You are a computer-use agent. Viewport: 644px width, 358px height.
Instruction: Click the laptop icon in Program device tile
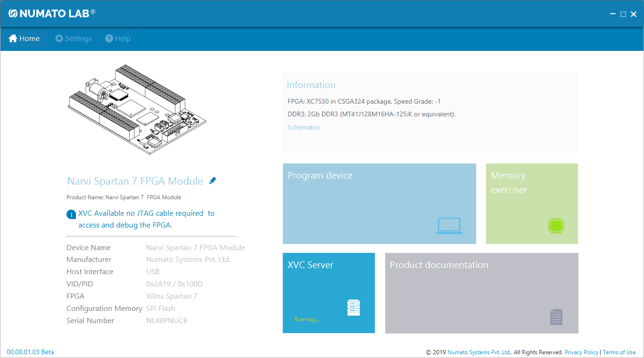tap(449, 226)
